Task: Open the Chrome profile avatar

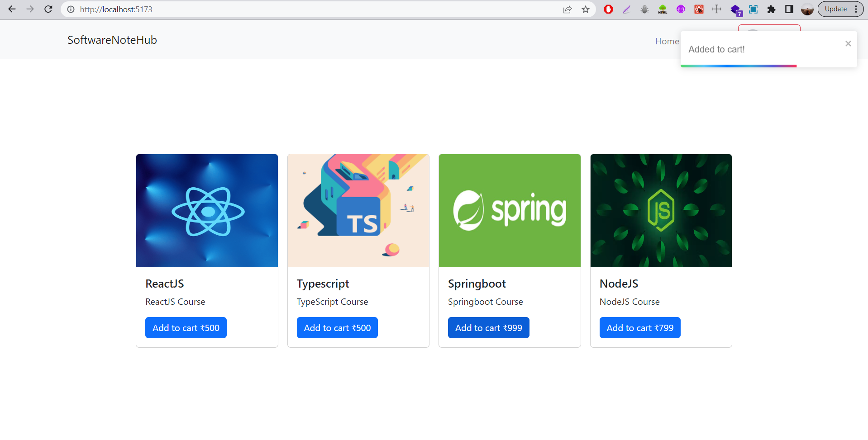Action: tap(807, 9)
